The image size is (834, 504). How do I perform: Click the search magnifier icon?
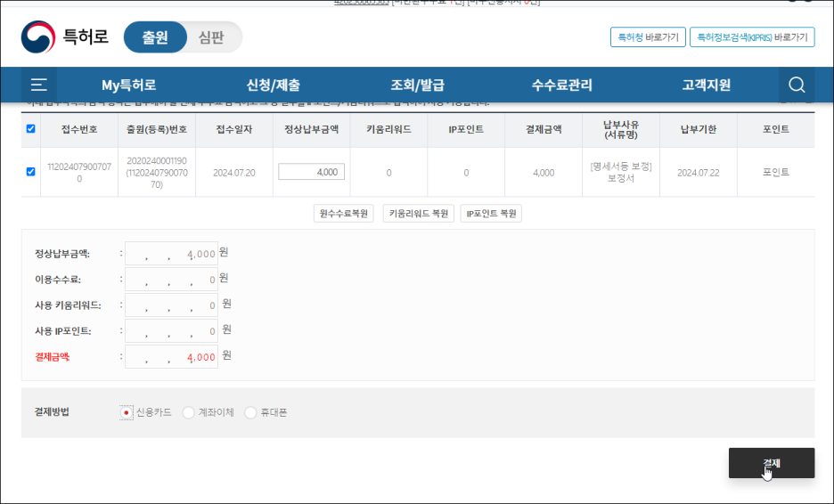[797, 85]
